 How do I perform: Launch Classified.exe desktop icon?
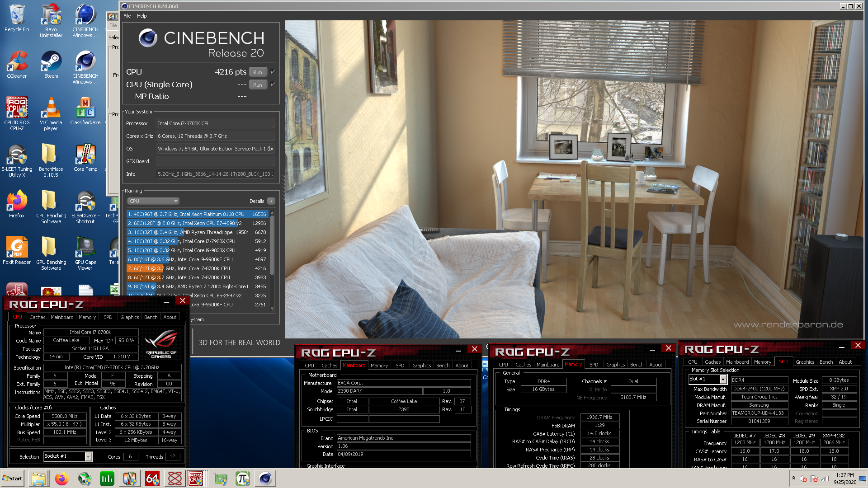85,111
